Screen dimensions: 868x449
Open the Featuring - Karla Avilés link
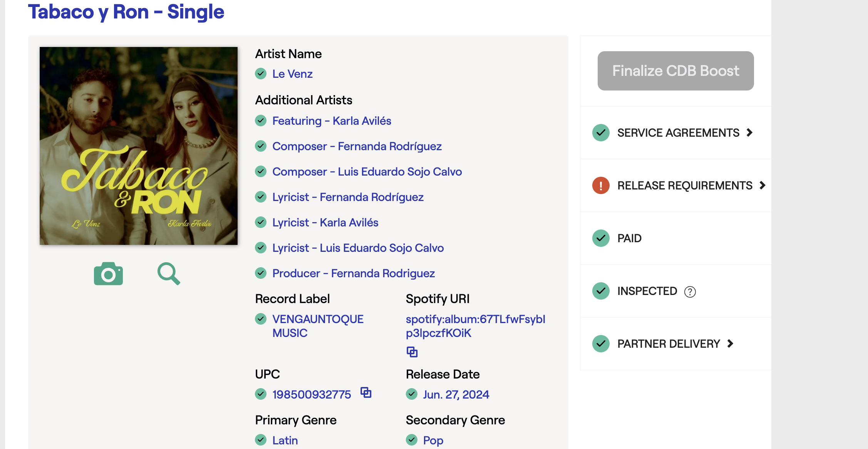click(332, 121)
